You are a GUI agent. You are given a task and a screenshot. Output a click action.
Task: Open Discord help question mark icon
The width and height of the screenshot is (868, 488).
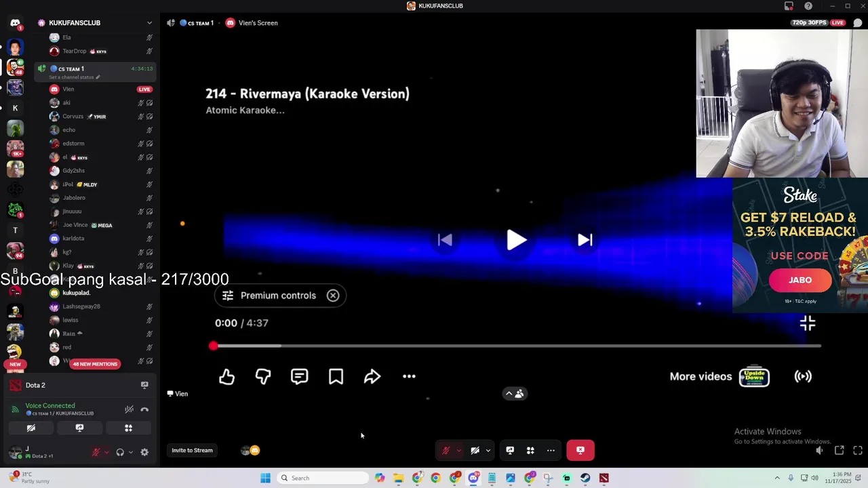tap(808, 6)
